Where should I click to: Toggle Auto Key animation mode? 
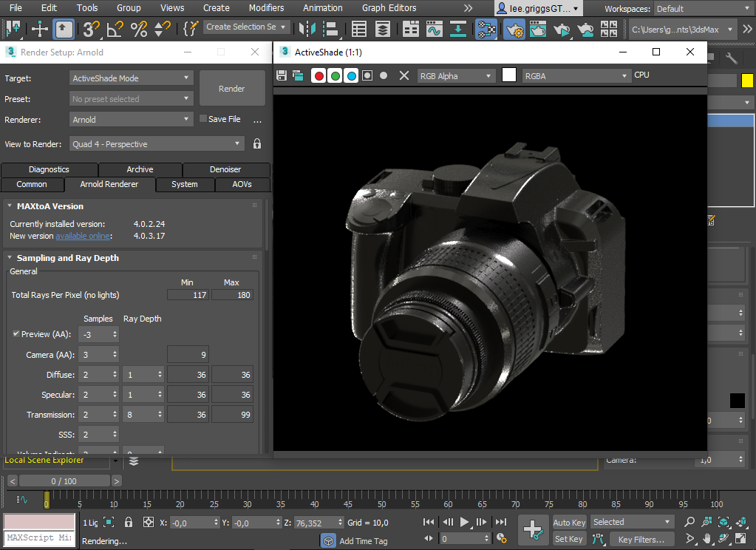point(569,522)
